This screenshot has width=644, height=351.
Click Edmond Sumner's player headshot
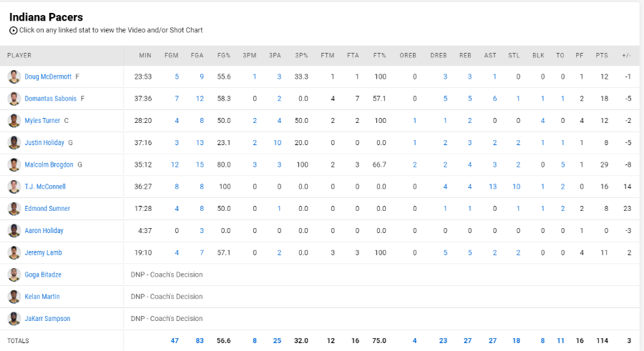coord(14,209)
